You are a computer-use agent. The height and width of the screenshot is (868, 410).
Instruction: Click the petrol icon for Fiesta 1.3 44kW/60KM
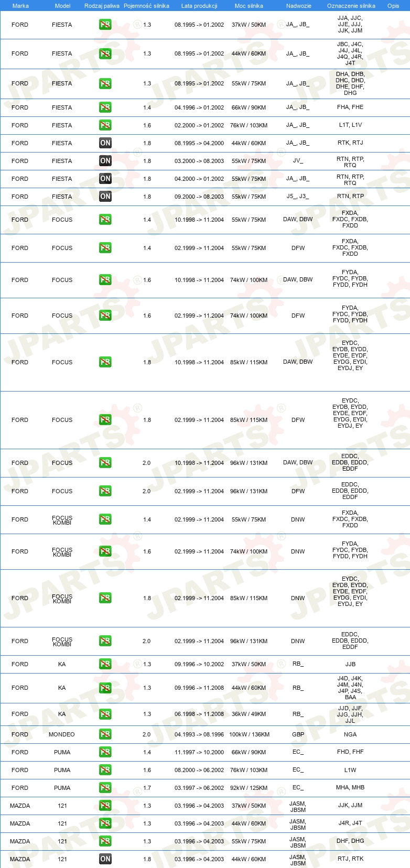click(105, 53)
